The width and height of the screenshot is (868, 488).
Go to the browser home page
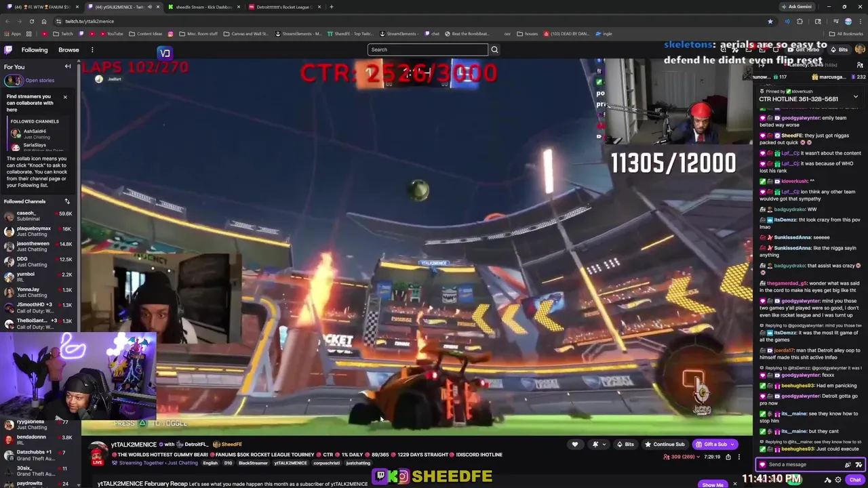(x=44, y=21)
